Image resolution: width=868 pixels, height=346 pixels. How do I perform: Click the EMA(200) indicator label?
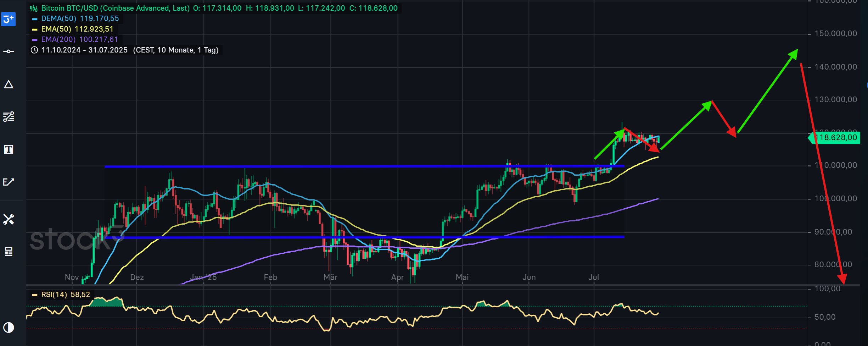58,39
